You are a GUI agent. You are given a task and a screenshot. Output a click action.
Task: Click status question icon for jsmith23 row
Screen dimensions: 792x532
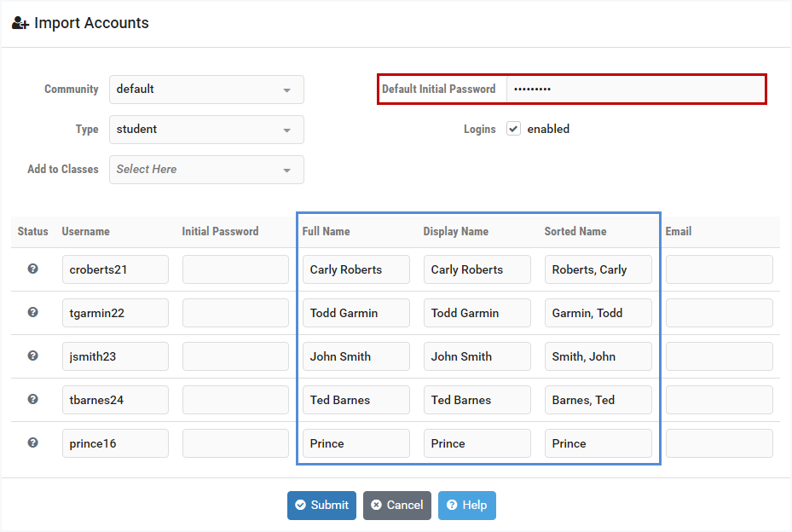(x=32, y=356)
